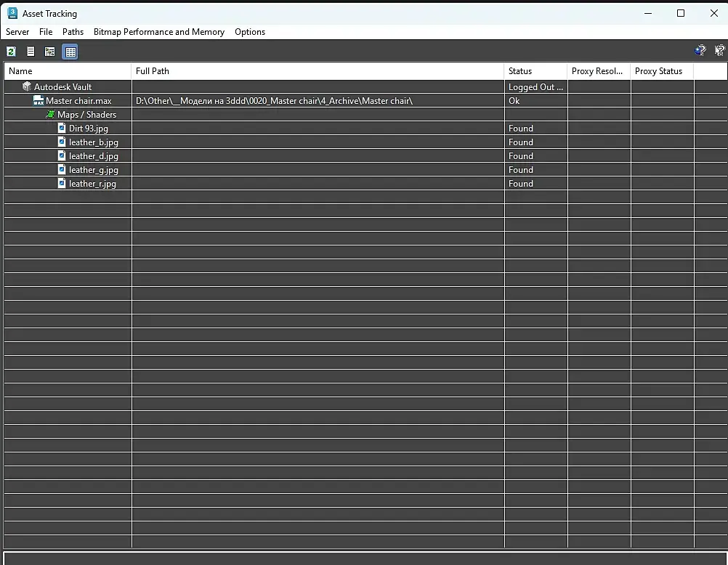Open Vault help icon with blue sphere
728x565 pixels.
pyautogui.click(x=700, y=50)
